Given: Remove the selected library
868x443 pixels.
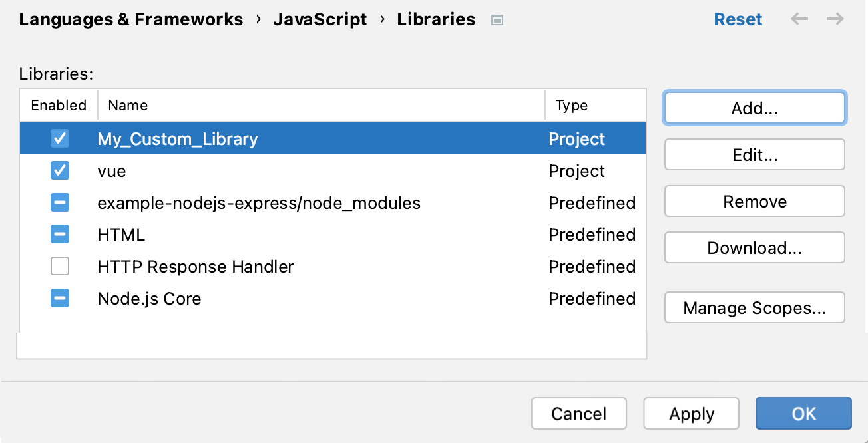Looking at the screenshot, I should coord(754,201).
